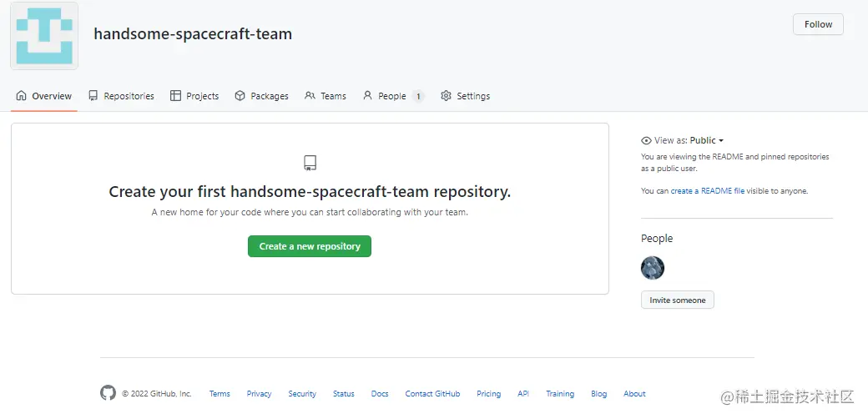
Task: Open the Teams tab
Action: pos(325,96)
